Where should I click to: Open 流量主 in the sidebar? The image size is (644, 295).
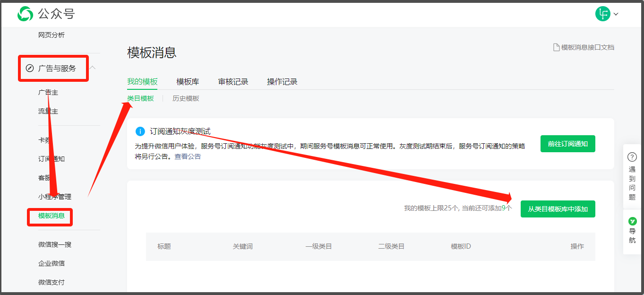tap(48, 112)
